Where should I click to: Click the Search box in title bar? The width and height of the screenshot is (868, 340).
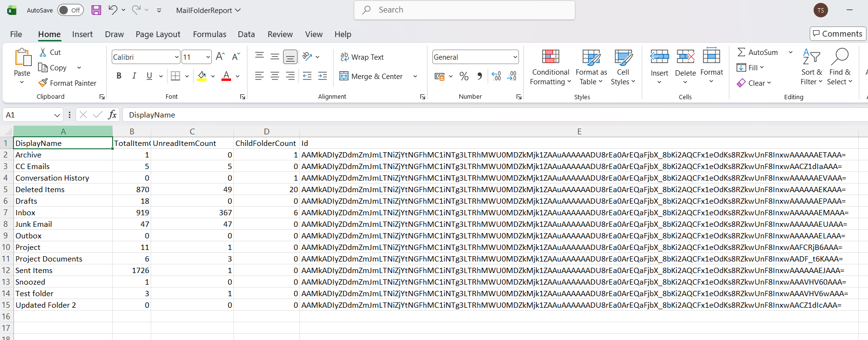pos(465,10)
